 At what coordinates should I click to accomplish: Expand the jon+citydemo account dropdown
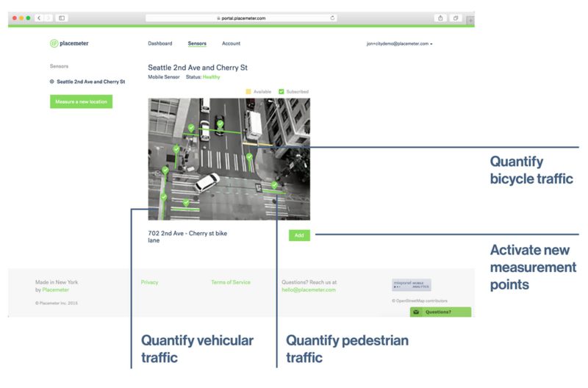click(399, 43)
